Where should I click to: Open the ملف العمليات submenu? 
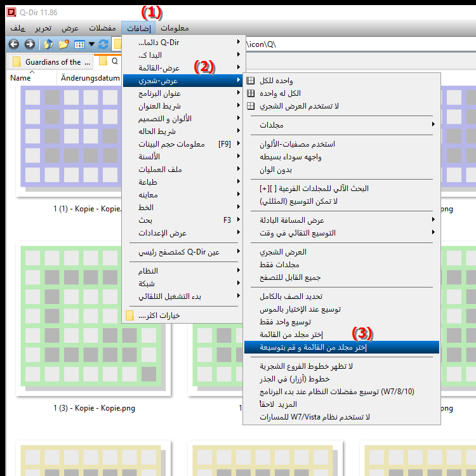click(x=183, y=169)
